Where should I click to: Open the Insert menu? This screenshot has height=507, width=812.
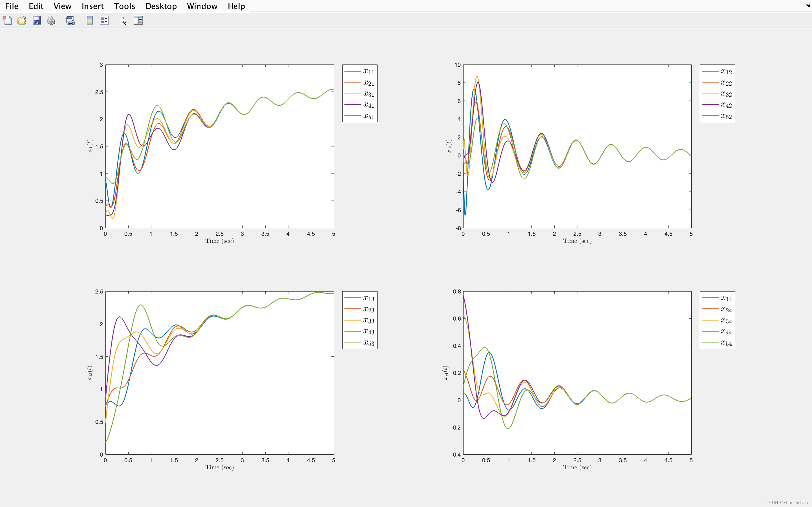pos(92,6)
